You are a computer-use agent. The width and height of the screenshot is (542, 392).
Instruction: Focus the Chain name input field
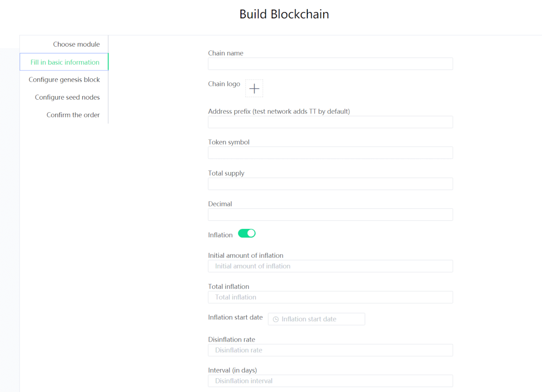point(330,64)
